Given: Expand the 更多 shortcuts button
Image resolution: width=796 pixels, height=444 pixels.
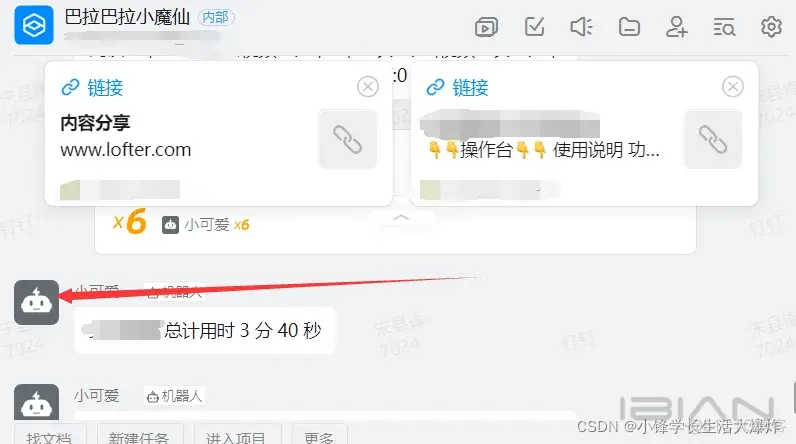Looking at the screenshot, I should coord(319,436).
